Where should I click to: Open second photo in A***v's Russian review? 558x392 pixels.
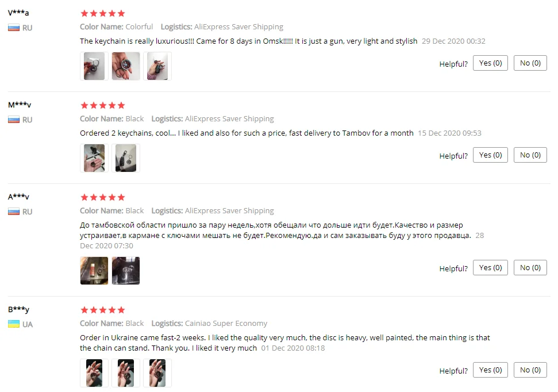point(126,271)
